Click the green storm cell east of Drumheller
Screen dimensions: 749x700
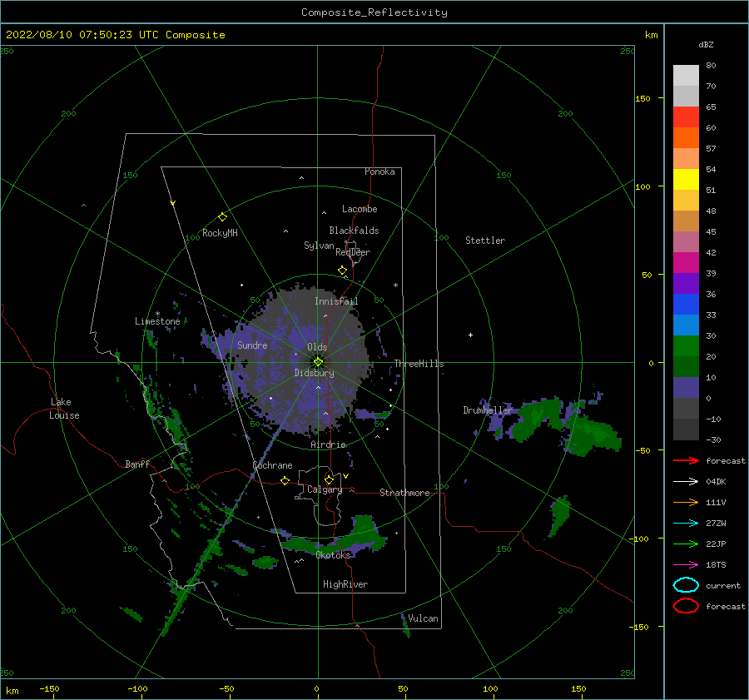pyautogui.click(x=538, y=420)
